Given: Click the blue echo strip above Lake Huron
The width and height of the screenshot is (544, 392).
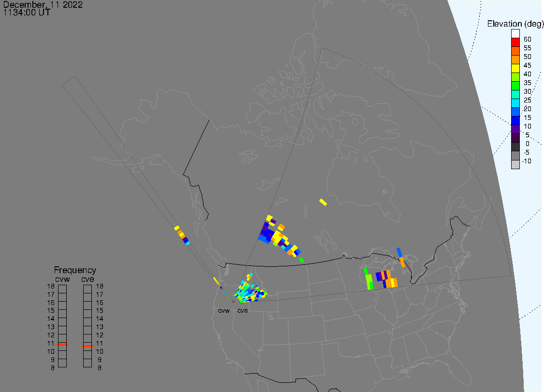Looking at the screenshot, I should (x=399, y=252).
